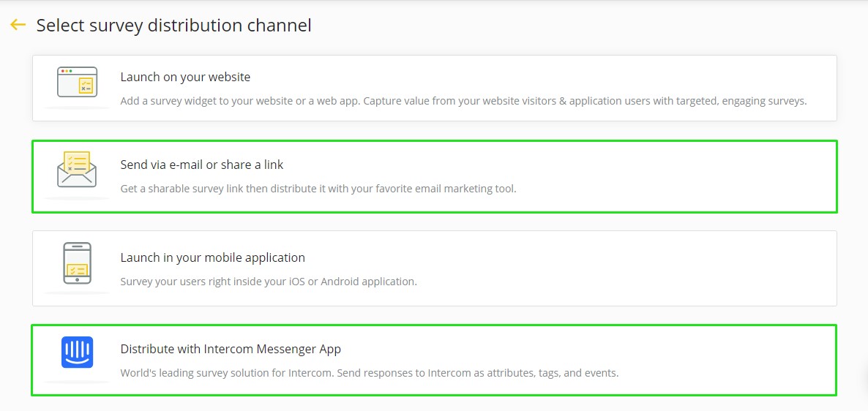Click the yellow back arrow icon

18,25
